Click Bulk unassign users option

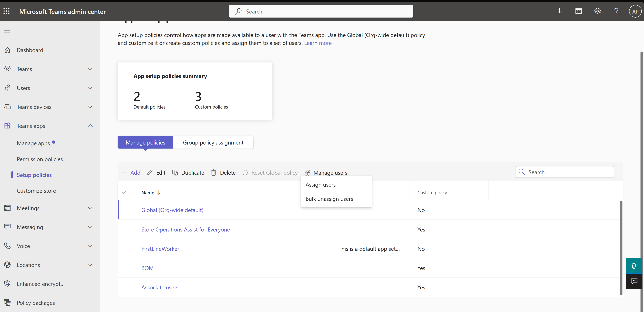329,199
